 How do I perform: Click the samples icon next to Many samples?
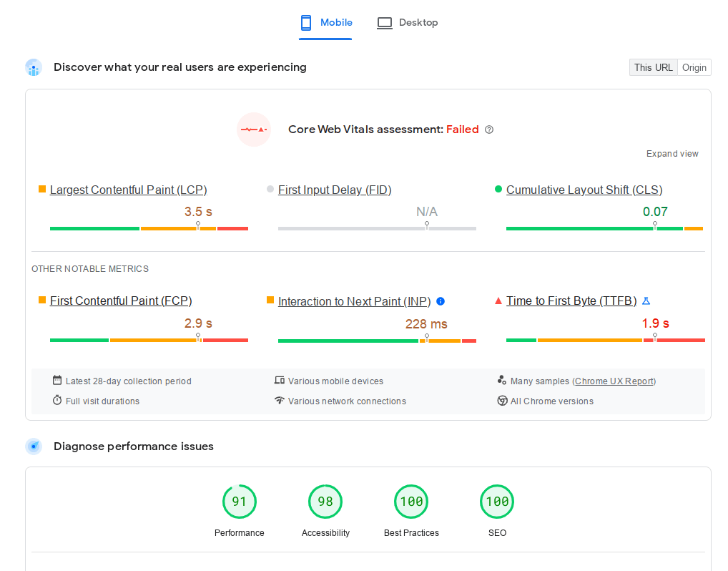point(503,381)
